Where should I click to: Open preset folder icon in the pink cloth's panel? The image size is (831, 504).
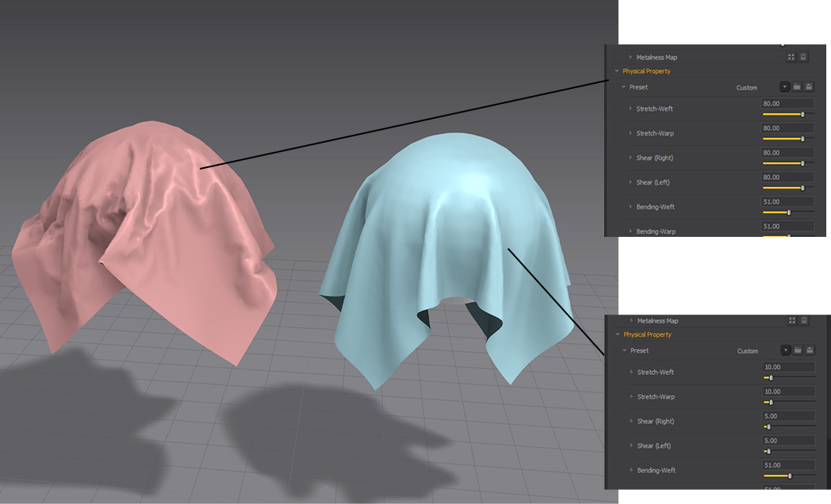click(x=797, y=87)
